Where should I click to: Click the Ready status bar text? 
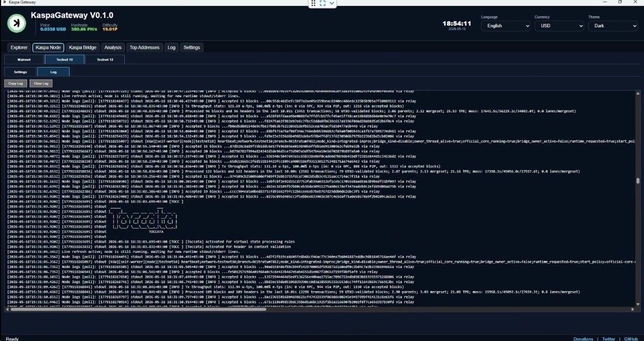click(x=12, y=339)
